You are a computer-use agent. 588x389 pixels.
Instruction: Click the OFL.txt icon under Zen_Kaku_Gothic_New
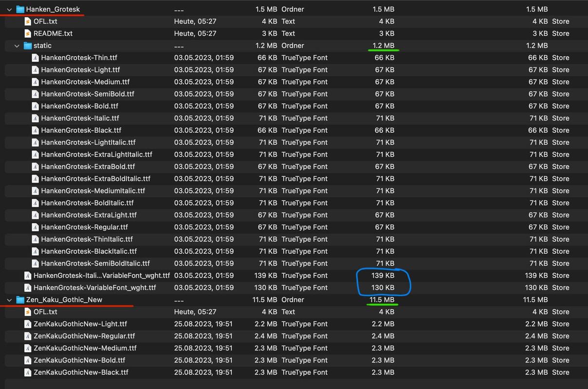(28, 312)
